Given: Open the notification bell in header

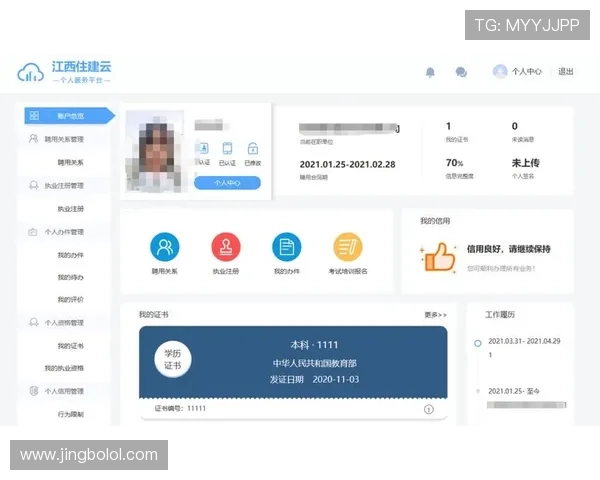Looking at the screenshot, I should click(x=430, y=72).
